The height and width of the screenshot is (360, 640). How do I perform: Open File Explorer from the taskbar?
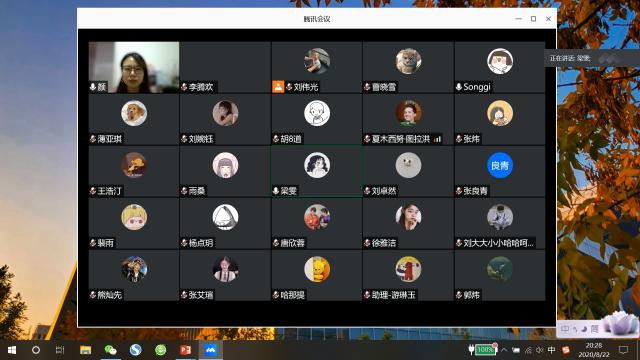click(x=85, y=350)
